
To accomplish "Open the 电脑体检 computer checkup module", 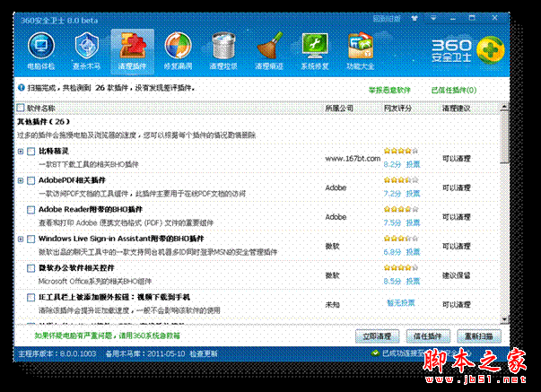I will (x=41, y=51).
